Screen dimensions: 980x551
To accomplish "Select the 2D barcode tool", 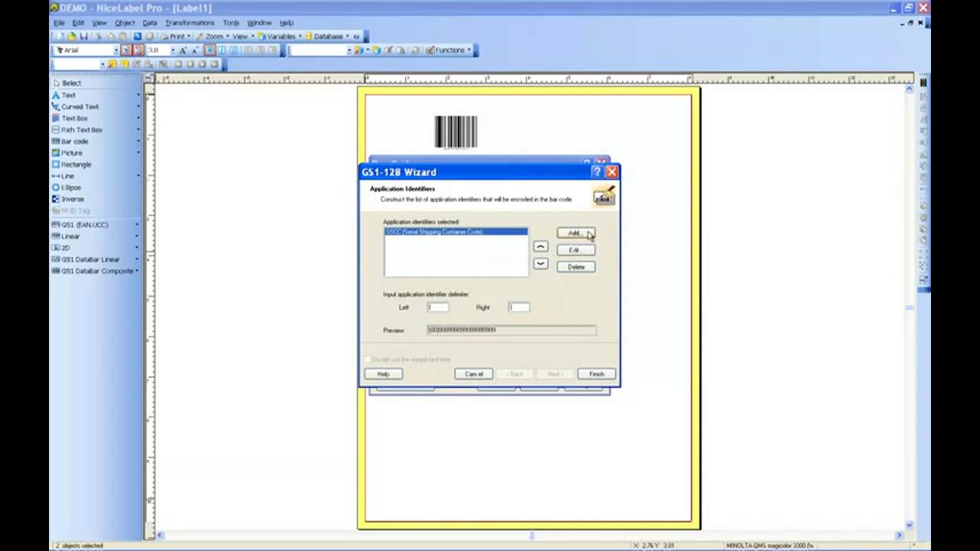I will click(x=61, y=247).
